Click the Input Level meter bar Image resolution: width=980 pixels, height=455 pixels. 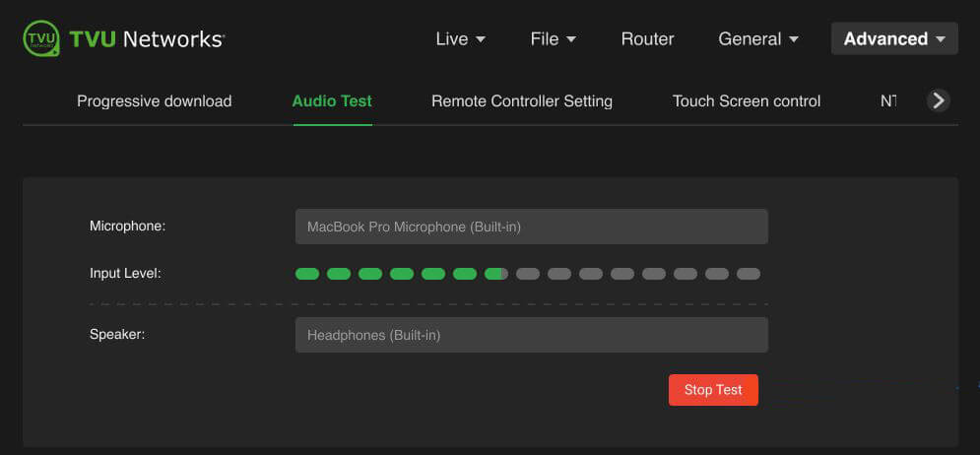coord(528,274)
